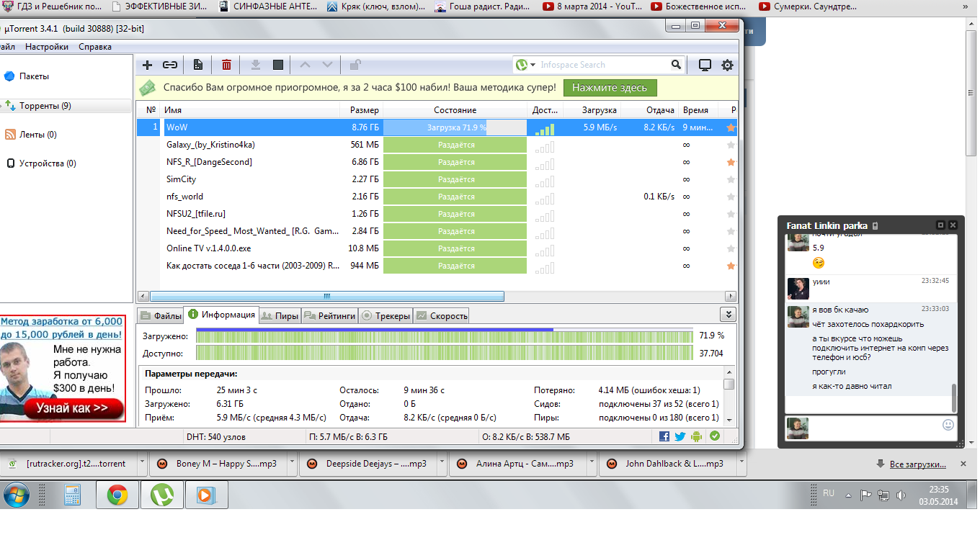Click the red trash Remove Torrent icon
This screenshot has height=553, width=980.
click(x=226, y=65)
